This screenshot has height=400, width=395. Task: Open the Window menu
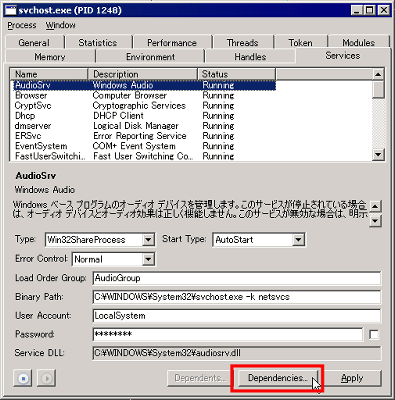[x=60, y=25]
